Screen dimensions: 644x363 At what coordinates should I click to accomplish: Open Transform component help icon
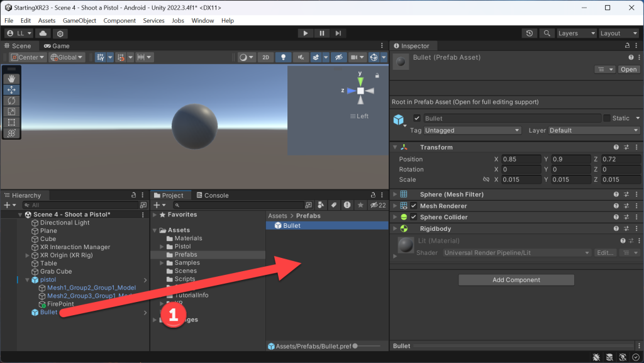tap(616, 147)
